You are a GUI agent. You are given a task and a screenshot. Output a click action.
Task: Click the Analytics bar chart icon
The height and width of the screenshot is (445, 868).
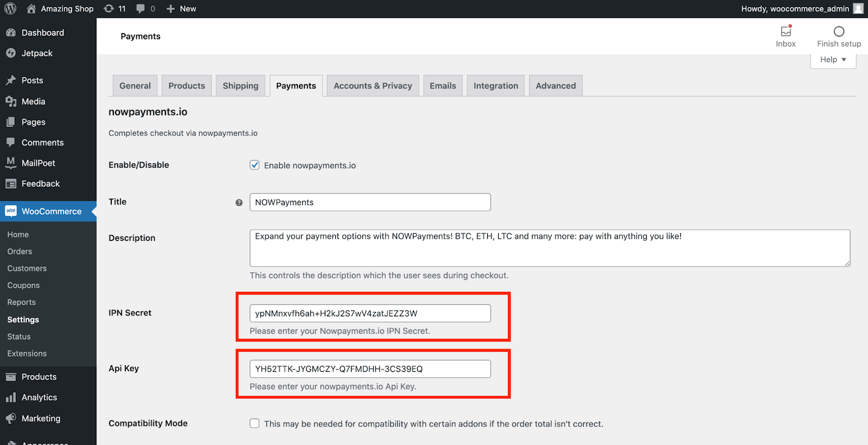pyautogui.click(x=11, y=397)
